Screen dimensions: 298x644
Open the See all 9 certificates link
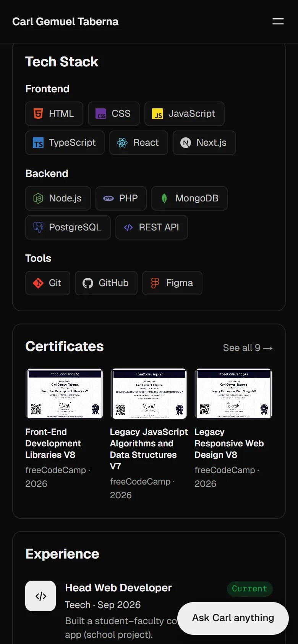coord(248,348)
